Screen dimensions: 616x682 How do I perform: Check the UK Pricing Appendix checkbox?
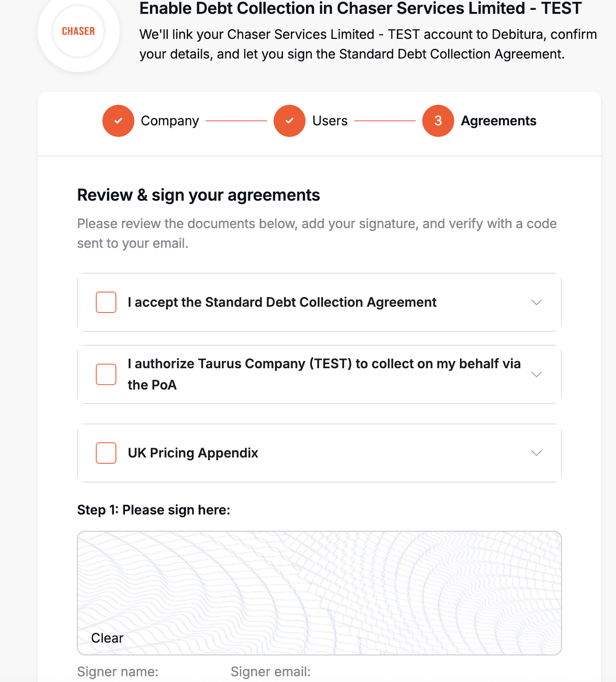click(106, 453)
